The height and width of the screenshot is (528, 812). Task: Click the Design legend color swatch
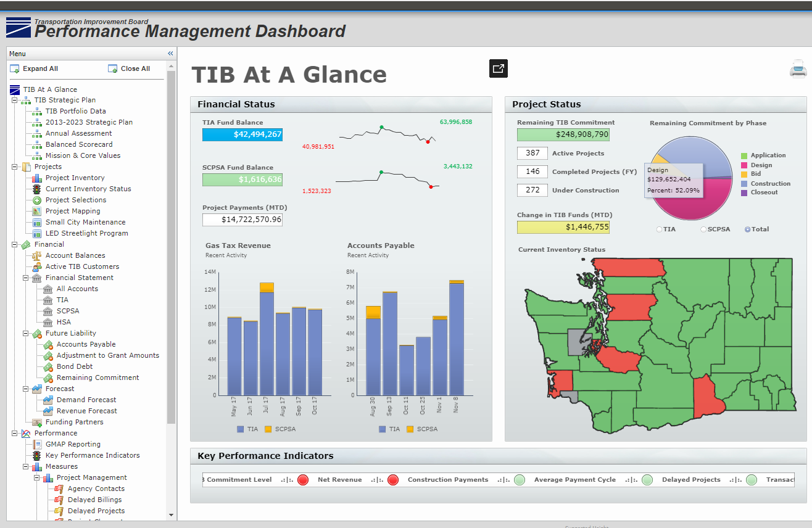tap(744, 165)
